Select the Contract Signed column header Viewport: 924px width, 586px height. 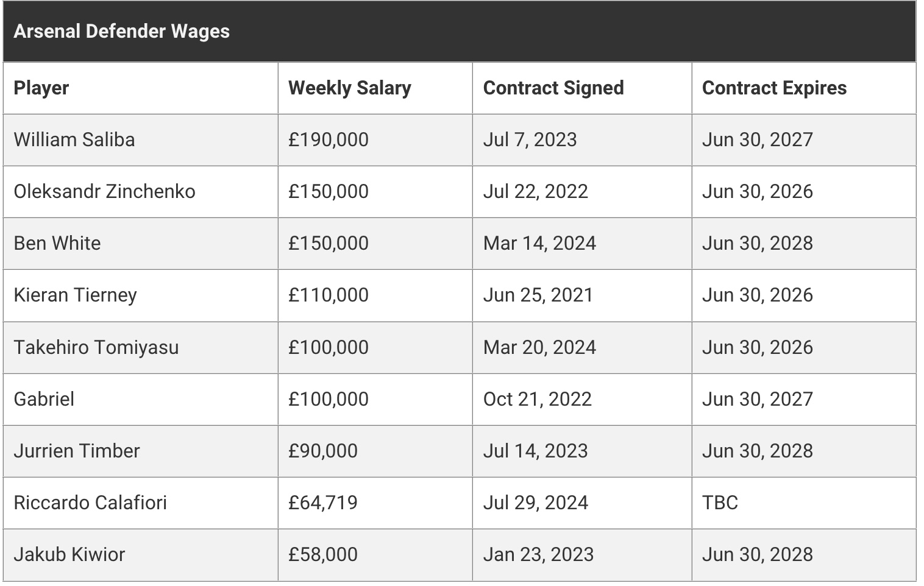click(x=553, y=88)
